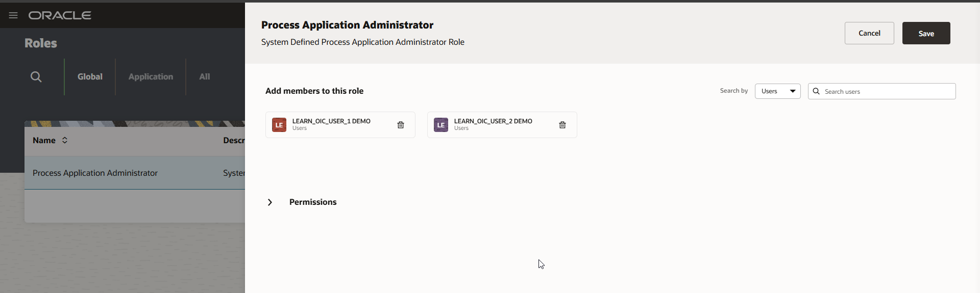
Task: Switch to the Application roles tab
Action: pos(151,77)
